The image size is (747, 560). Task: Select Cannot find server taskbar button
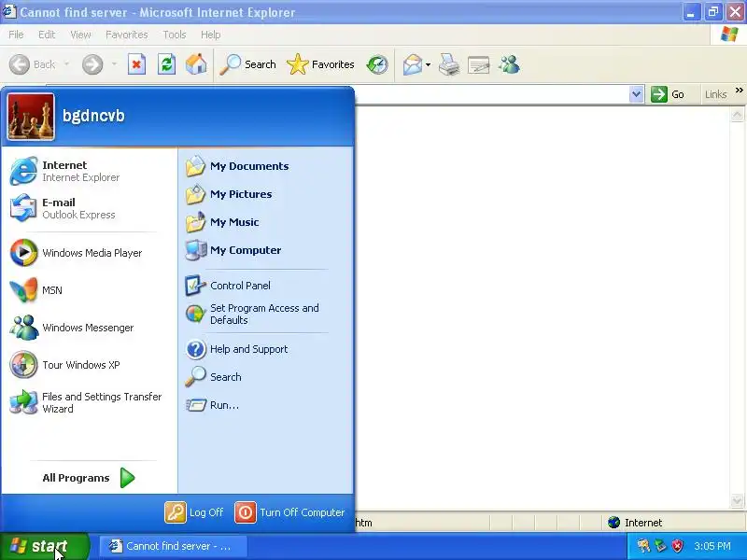point(174,546)
